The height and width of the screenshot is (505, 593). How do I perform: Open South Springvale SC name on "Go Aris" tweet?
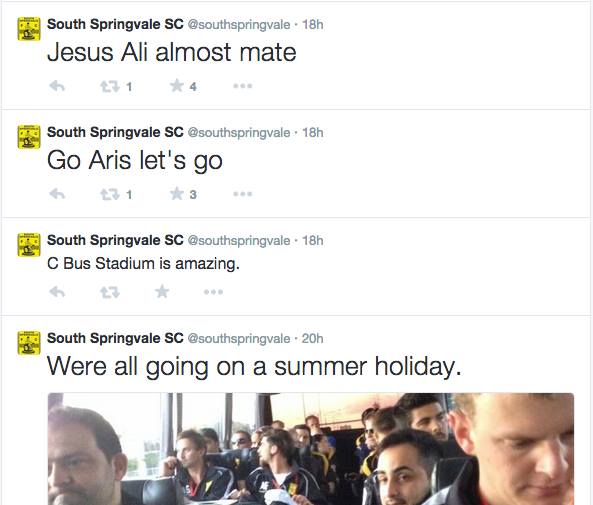tap(115, 132)
